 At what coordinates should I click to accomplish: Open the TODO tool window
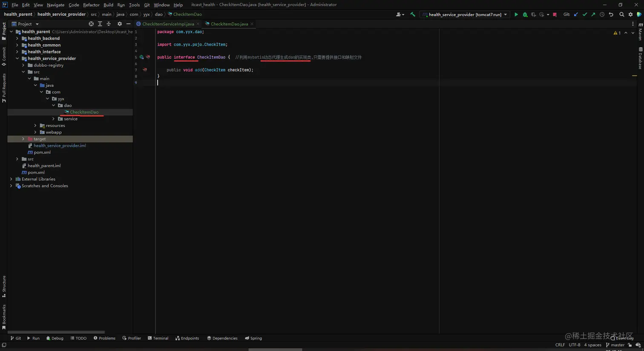78,338
